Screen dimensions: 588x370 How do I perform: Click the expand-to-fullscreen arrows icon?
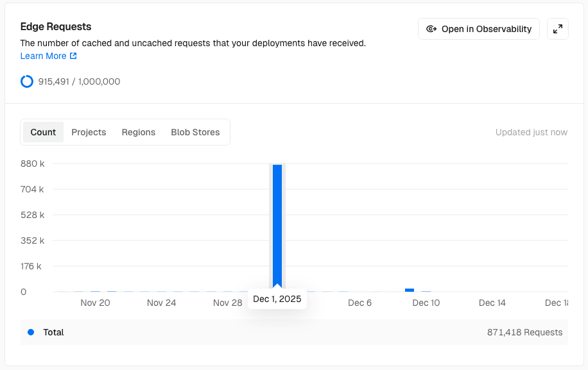pos(557,29)
